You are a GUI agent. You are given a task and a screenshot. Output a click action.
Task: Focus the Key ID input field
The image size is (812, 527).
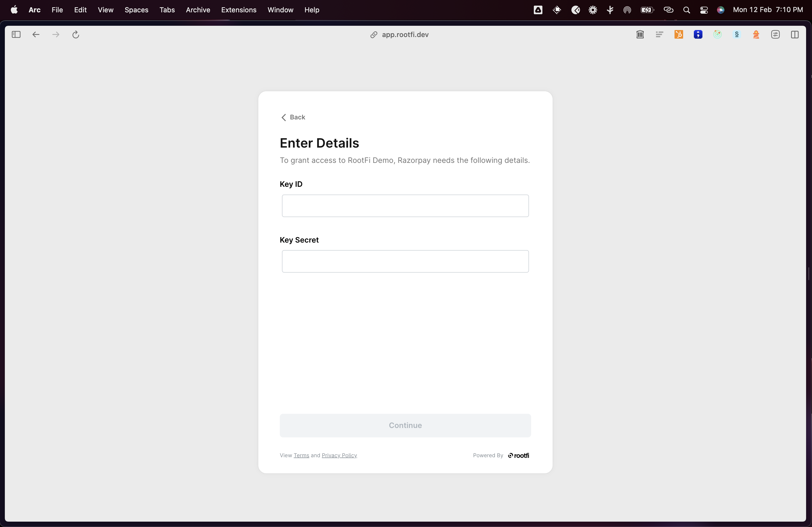(x=405, y=206)
